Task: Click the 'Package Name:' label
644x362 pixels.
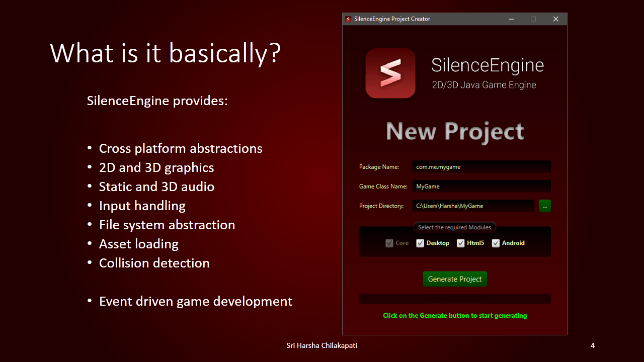Action: tap(379, 167)
